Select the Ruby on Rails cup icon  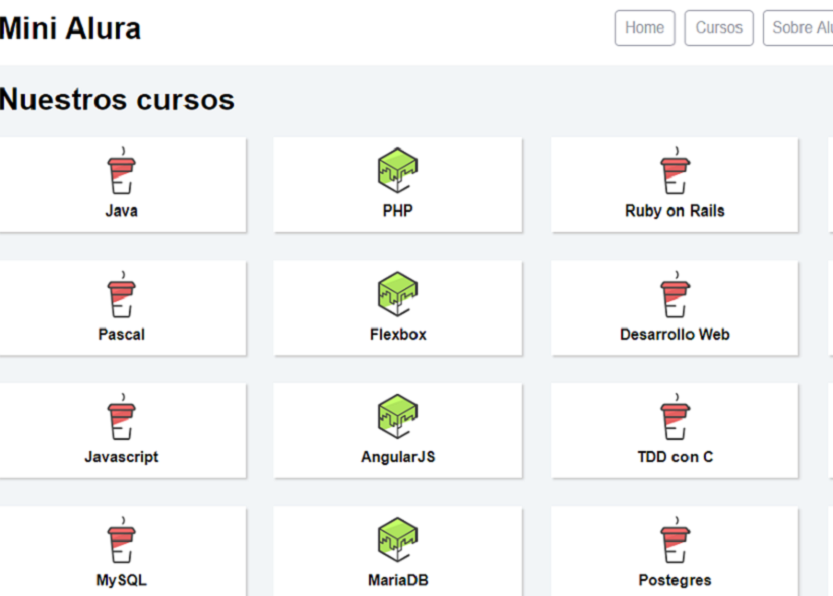[675, 173]
